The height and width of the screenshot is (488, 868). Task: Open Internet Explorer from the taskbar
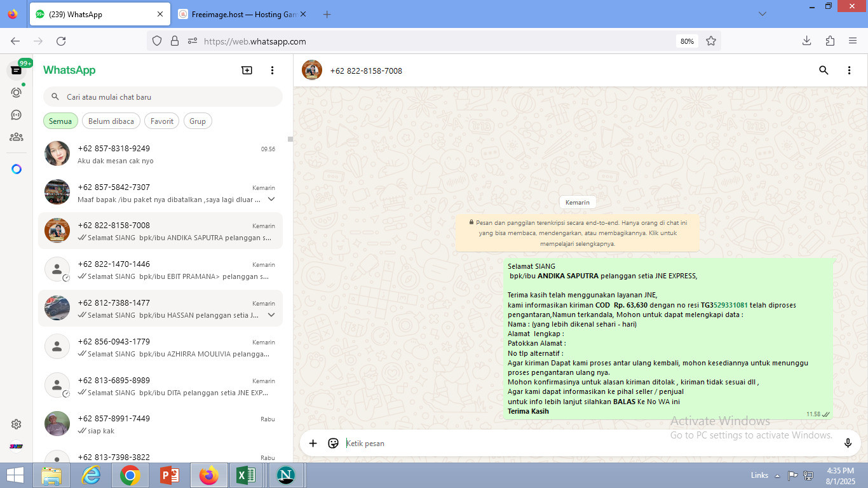tap(91, 475)
